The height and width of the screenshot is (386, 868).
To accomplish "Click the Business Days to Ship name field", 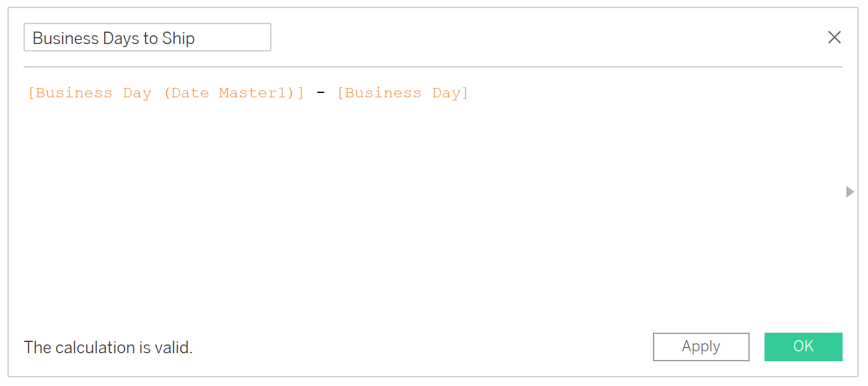I will [x=147, y=37].
